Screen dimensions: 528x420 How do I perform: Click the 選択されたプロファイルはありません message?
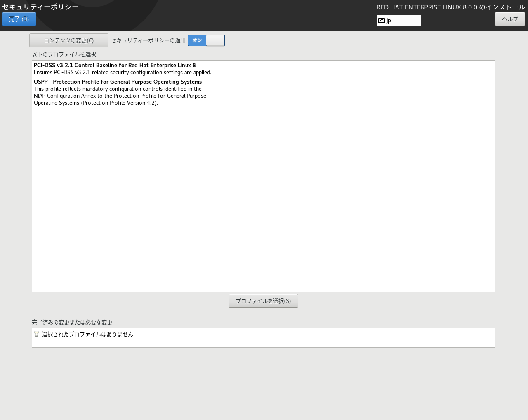pyautogui.click(x=87, y=334)
